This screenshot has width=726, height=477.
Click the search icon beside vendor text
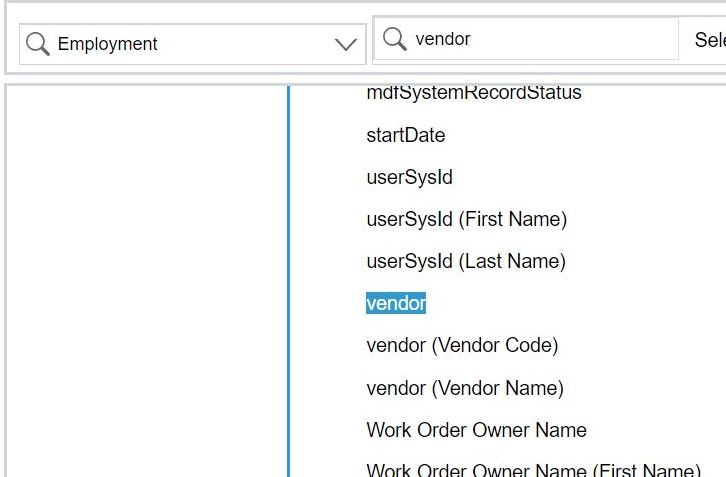pyautogui.click(x=394, y=39)
